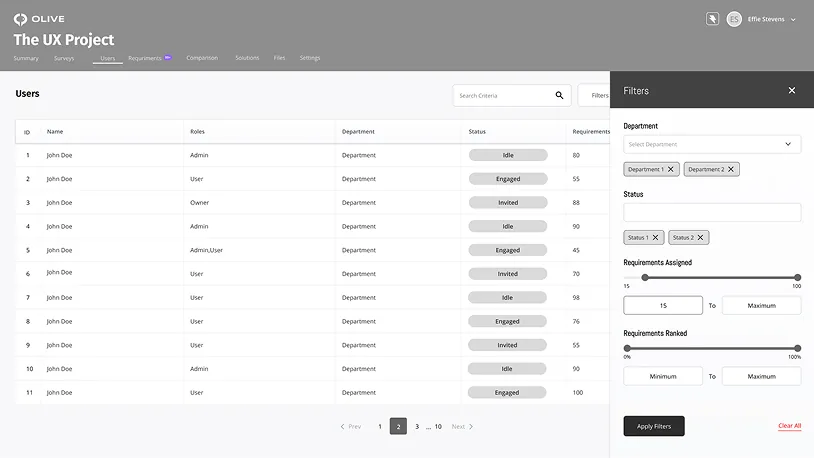Select the Users tab
This screenshot has height=458, width=814.
click(x=107, y=58)
